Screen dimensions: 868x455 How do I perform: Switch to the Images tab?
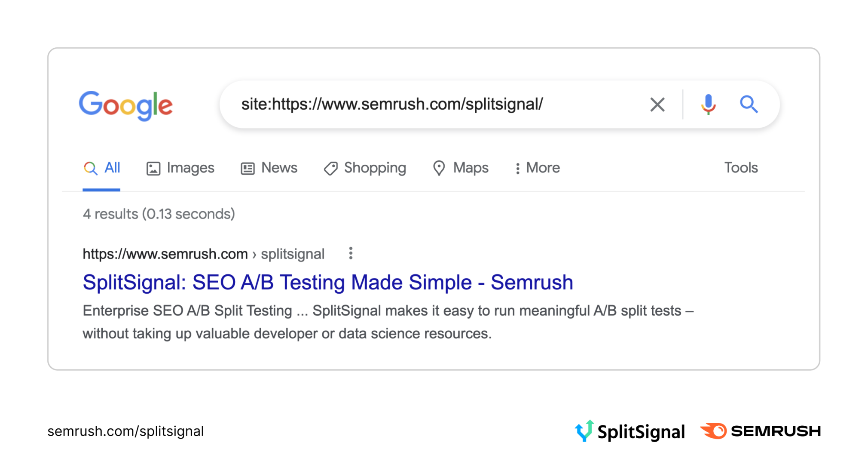[190, 168]
